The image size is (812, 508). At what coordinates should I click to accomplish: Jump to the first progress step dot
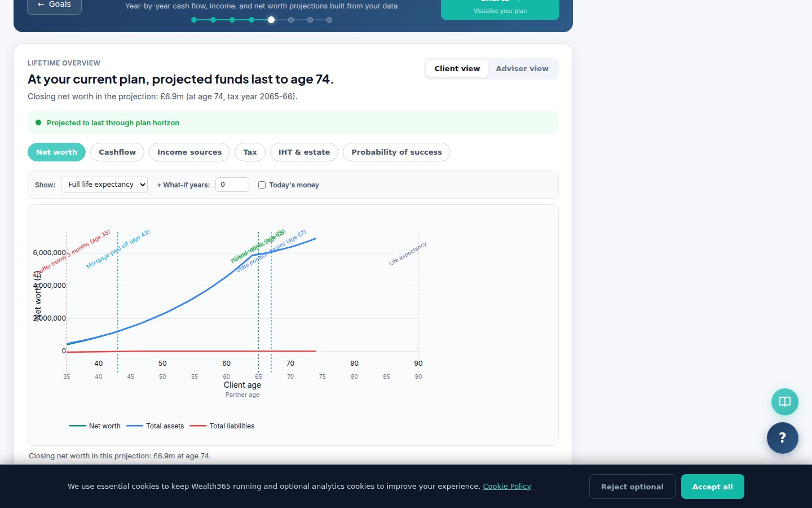[x=194, y=20]
